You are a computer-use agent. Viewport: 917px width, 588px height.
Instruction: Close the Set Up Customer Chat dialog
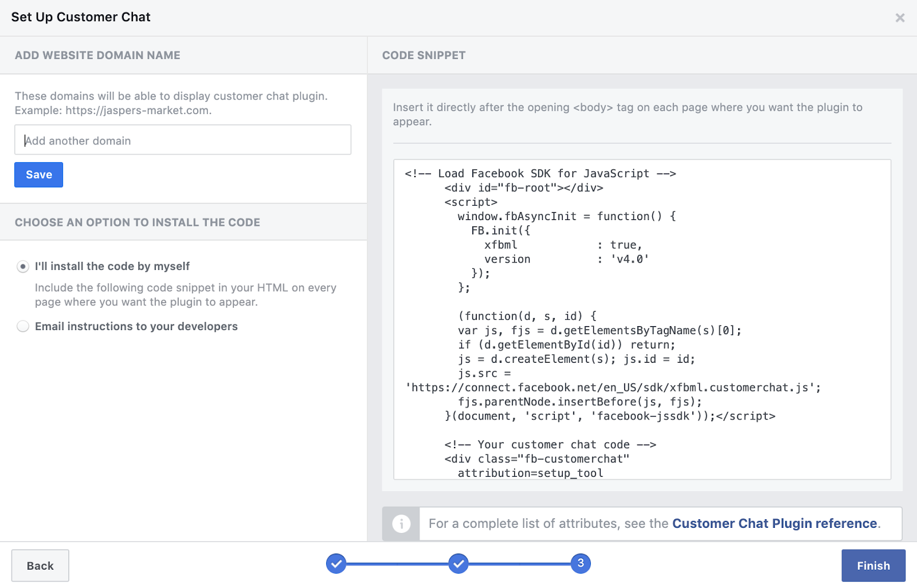pyautogui.click(x=900, y=18)
